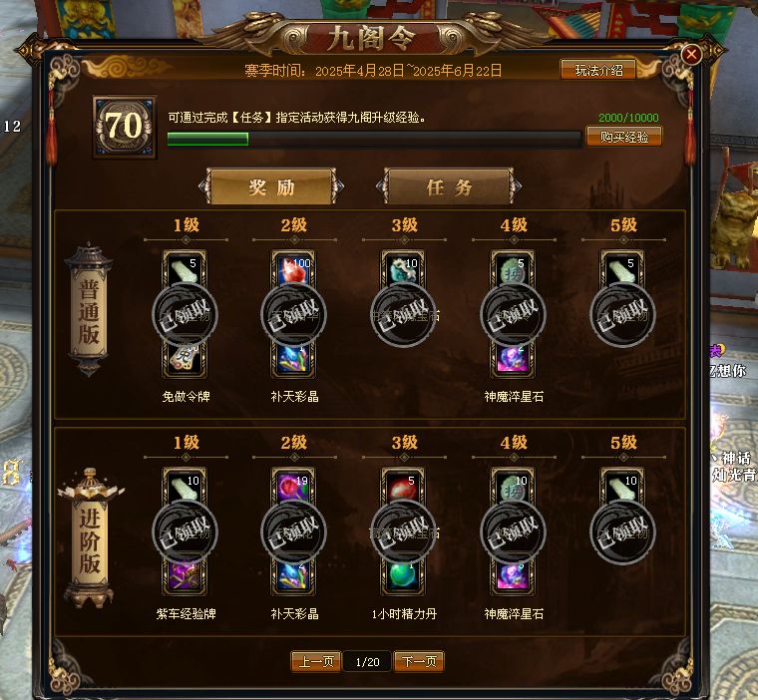Screen dimensions: 758x700
Task: Click the 神魔淬星石 icon in 普通版 level 4
Action: click(x=513, y=359)
